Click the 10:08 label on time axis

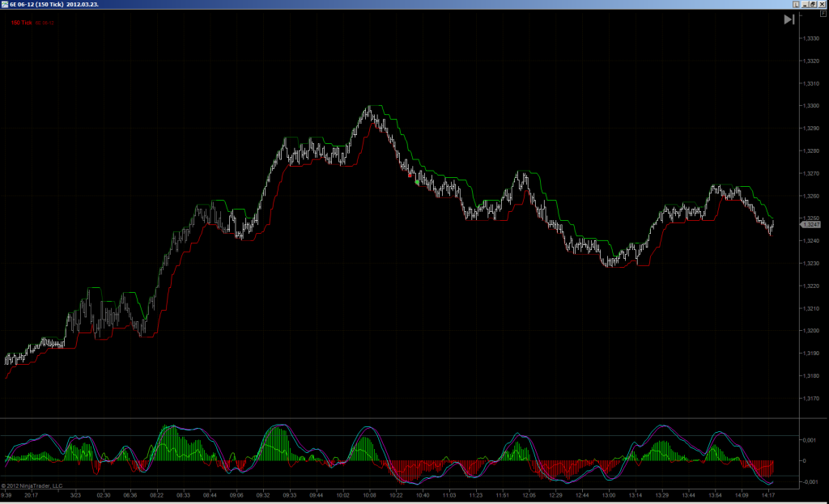click(369, 496)
